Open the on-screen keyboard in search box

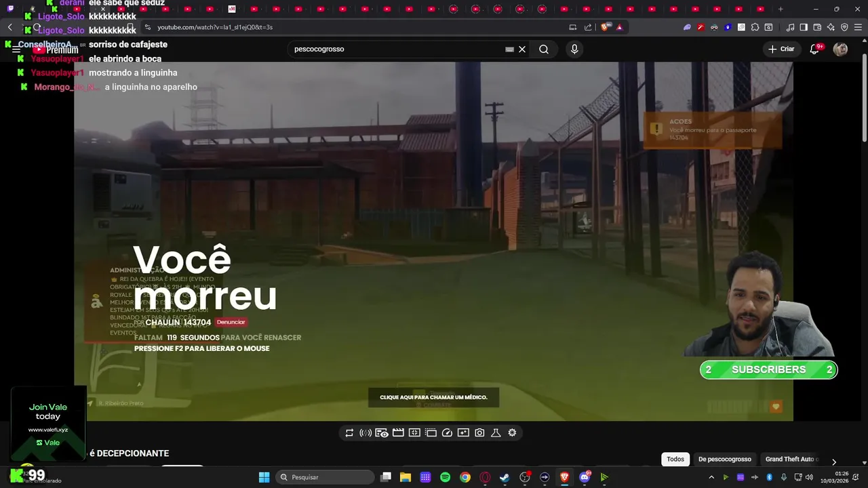click(509, 49)
